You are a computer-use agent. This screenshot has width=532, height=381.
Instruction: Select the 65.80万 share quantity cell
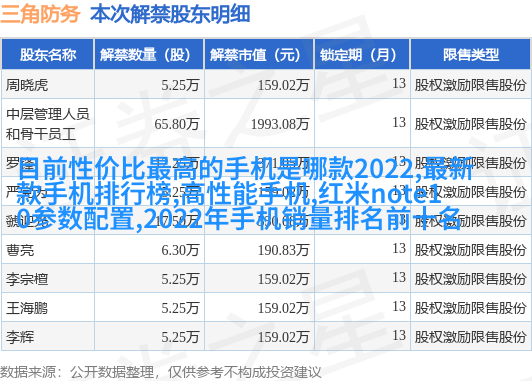pyautogui.click(x=176, y=124)
